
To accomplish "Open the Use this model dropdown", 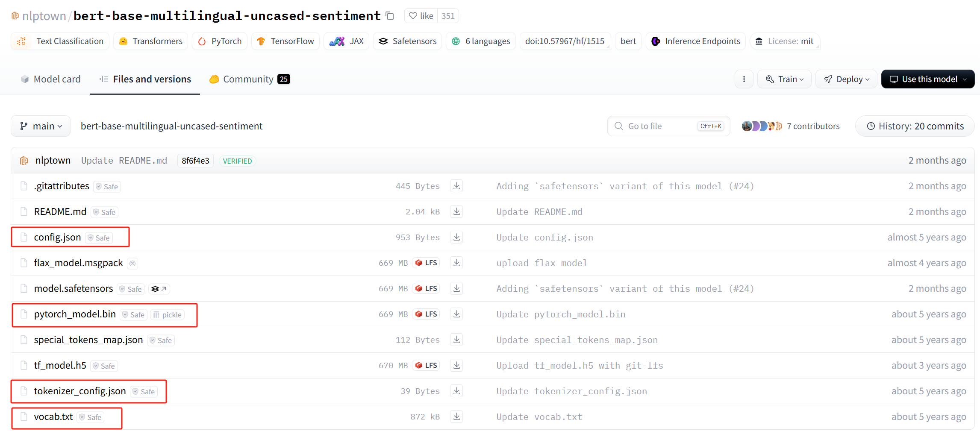I will [927, 79].
